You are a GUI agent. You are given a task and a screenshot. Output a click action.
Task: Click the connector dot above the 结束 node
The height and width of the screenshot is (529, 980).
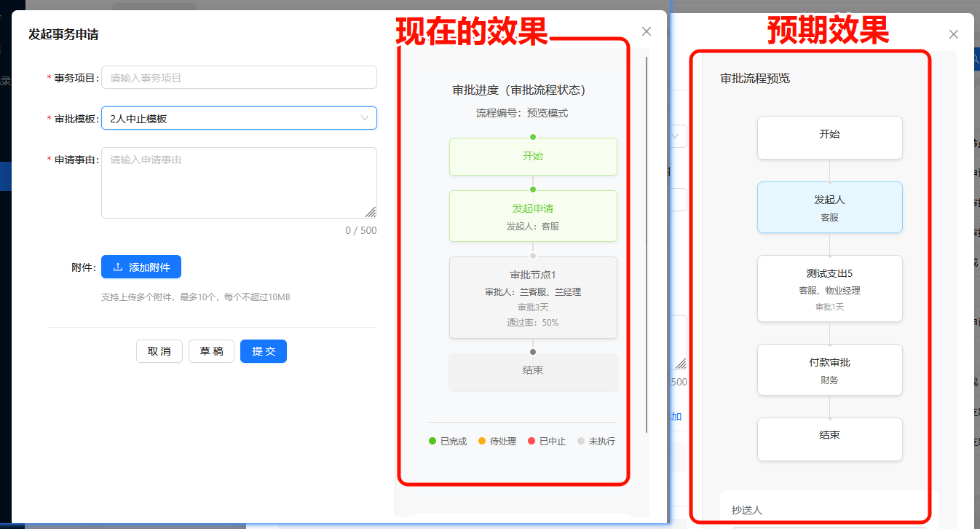pos(533,351)
